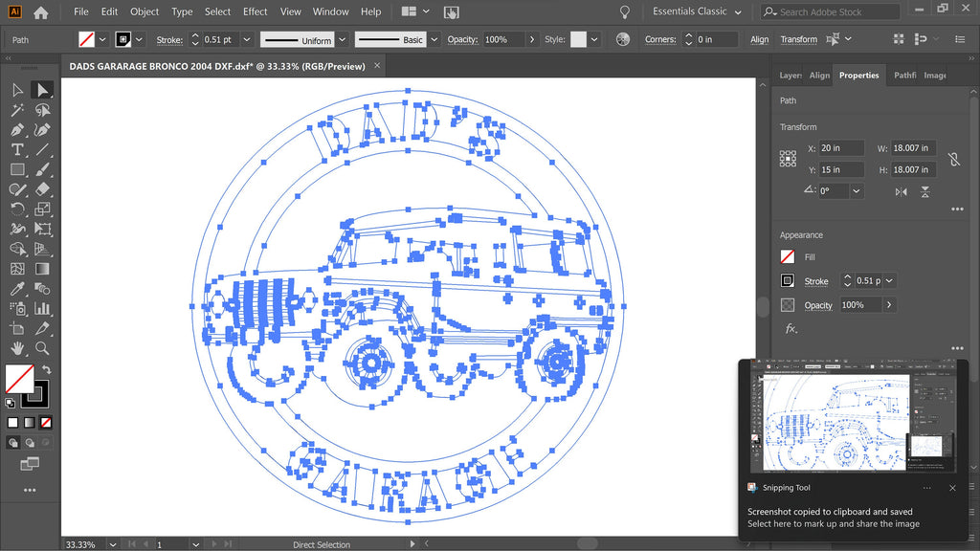Open rotation angle dropdown in Properties
980x551 pixels.
(x=857, y=191)
